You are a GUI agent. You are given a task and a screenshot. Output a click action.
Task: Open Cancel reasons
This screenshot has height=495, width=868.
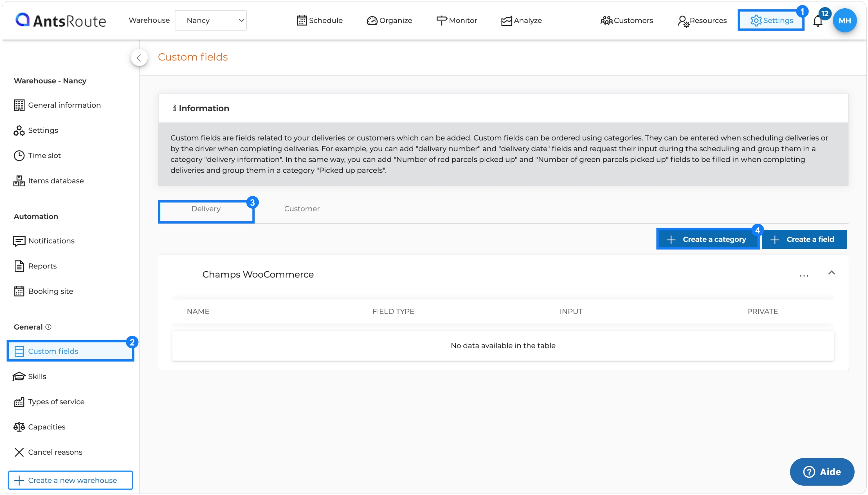pyautogui.click(x=48, y=452)
